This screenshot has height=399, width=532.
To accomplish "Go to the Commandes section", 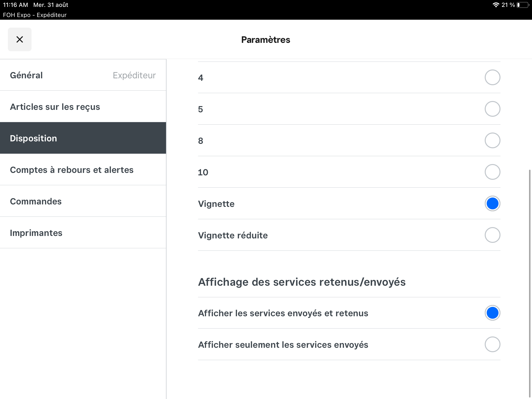I will (83, 201).
